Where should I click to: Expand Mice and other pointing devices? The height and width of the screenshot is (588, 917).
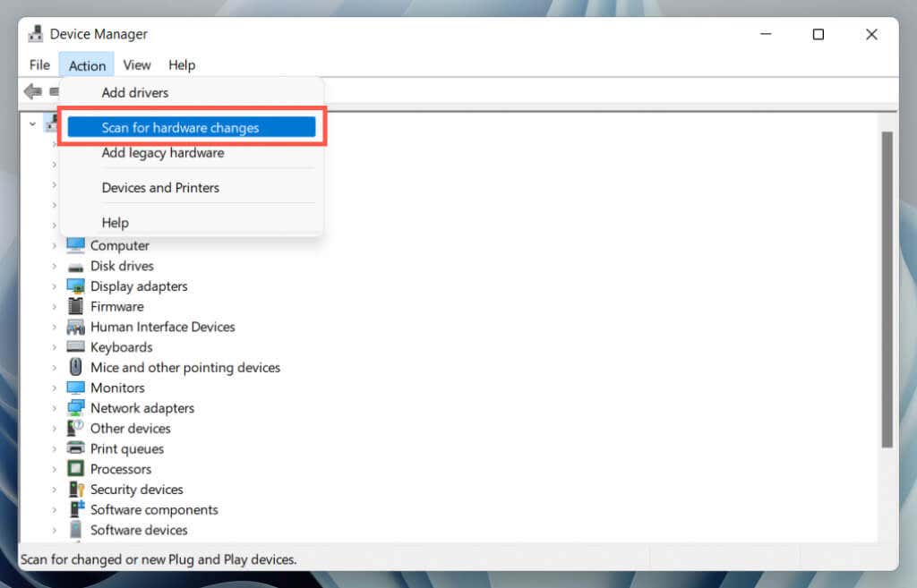tap(55, 368)
